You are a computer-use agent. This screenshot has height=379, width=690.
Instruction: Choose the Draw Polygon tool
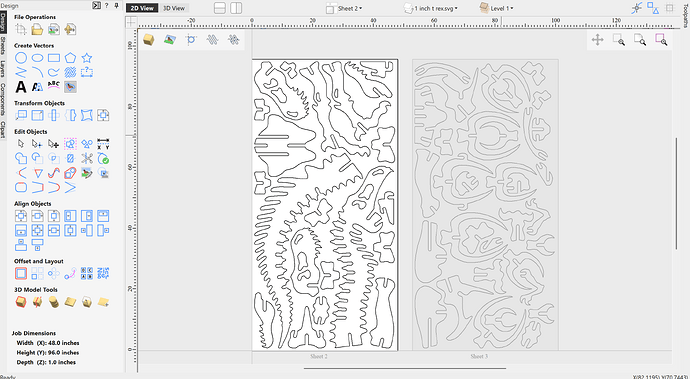[70, 58]
